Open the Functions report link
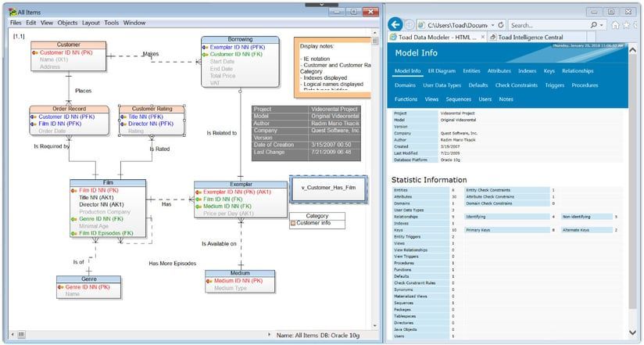Screen dimensions: 644x345 pos(406,99)
